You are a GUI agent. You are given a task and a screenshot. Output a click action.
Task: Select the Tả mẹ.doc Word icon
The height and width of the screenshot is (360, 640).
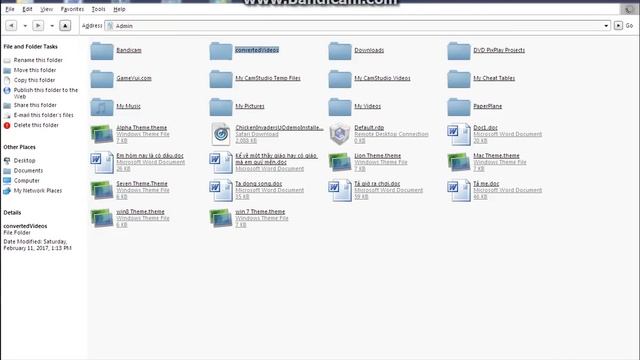tap(459, 190)
